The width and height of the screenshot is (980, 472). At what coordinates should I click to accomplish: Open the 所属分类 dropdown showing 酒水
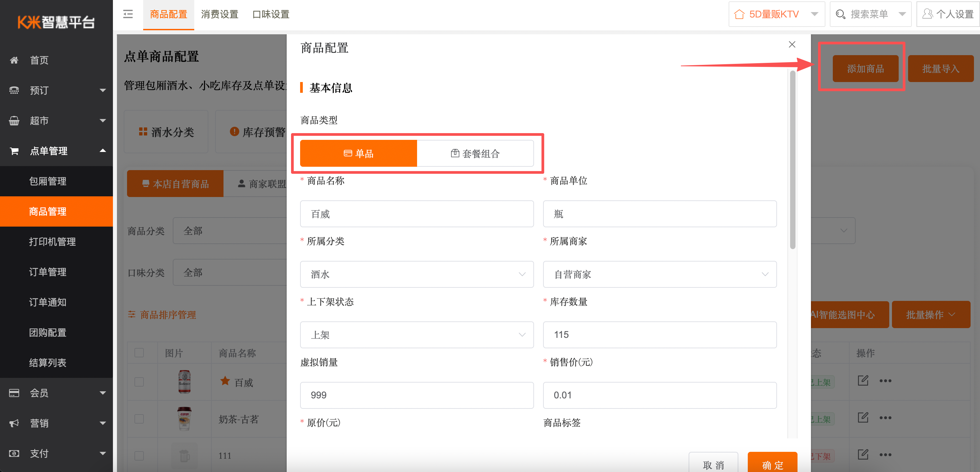point(417,274)
